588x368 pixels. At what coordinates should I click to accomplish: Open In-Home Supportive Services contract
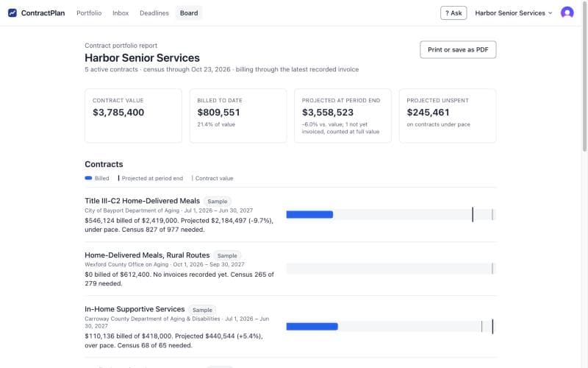[x=135, y=309]
